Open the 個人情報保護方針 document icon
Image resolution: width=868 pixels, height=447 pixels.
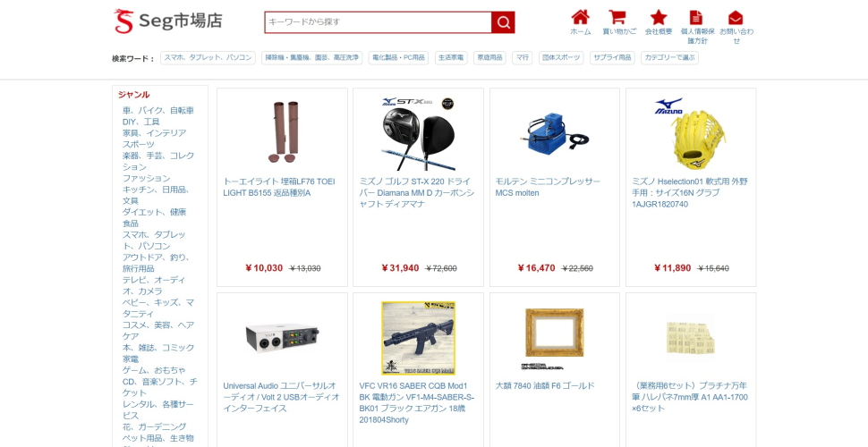(x=696, y=17)
